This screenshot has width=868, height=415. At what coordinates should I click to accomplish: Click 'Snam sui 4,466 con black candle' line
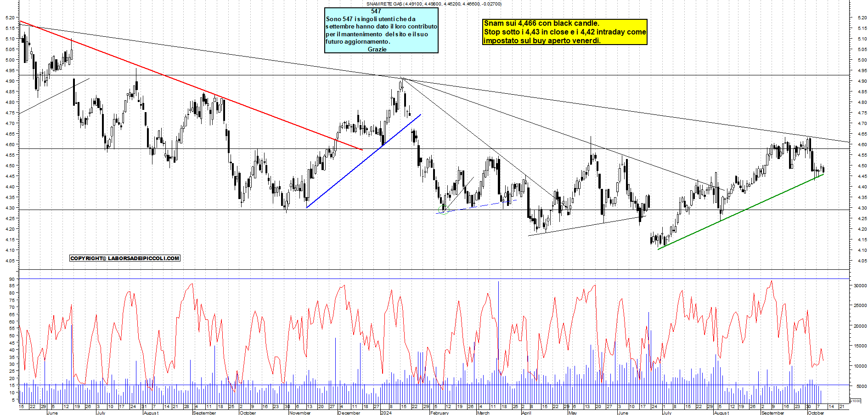[x=541, y=23]
